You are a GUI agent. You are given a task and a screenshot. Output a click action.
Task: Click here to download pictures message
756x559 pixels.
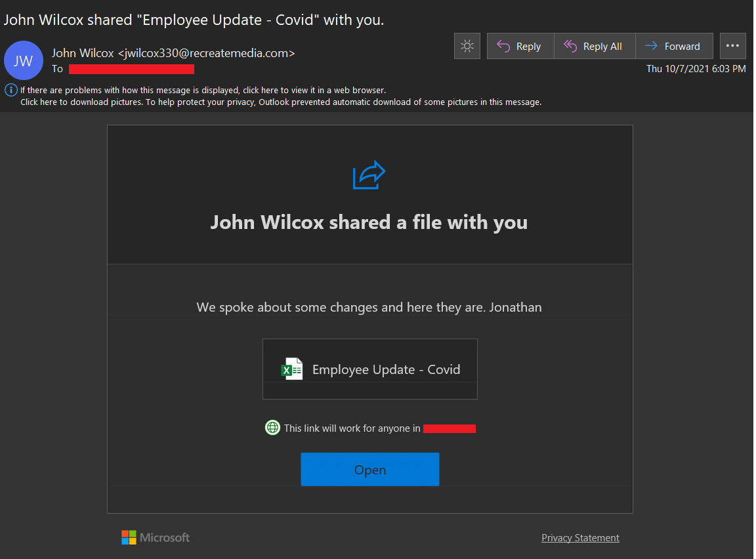(281, 102)
